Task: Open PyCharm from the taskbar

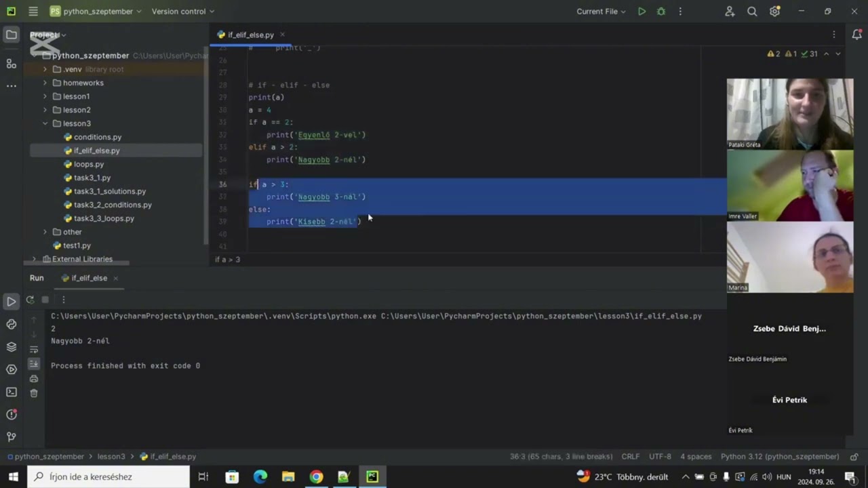Action: click(x=372, y=476)
